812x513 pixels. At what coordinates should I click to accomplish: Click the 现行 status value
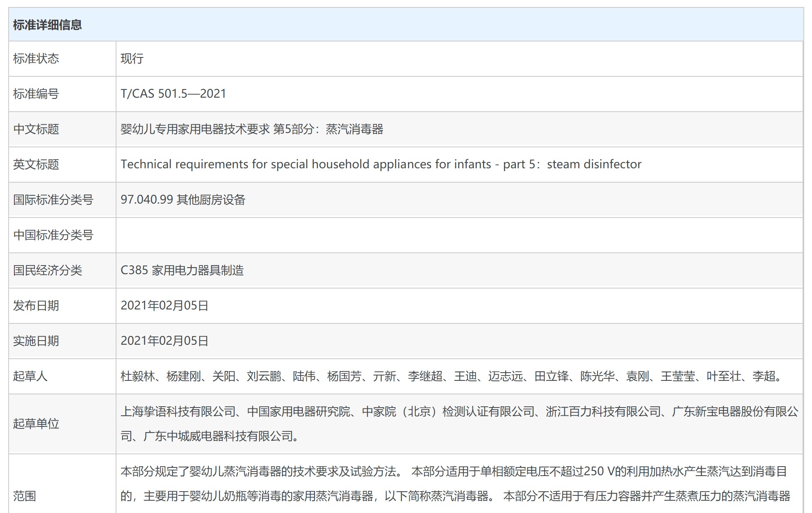(132, 59)
